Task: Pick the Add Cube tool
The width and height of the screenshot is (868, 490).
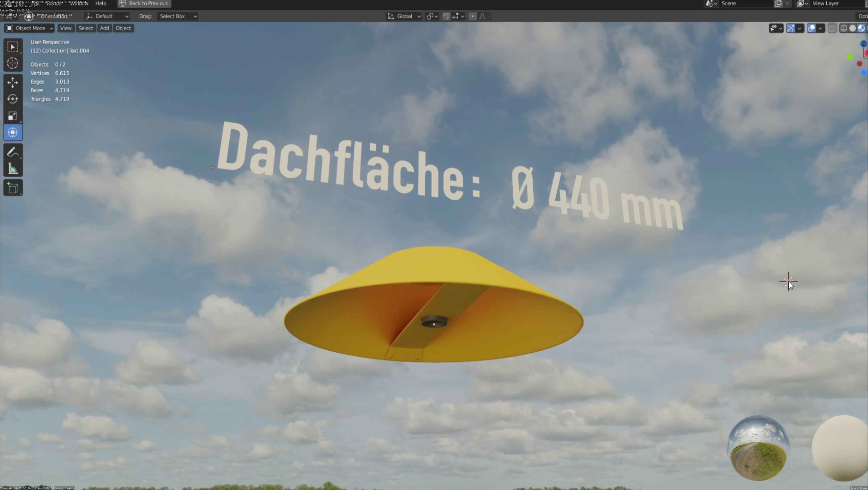Action: (13, 188)
